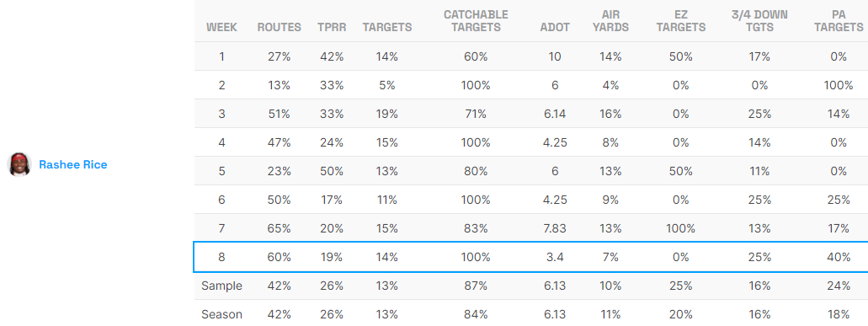This screenshot has width=868, height=326.
Task: Sort by CATCHABLE TARGETS column header
Action: click(x=476, y=20)
